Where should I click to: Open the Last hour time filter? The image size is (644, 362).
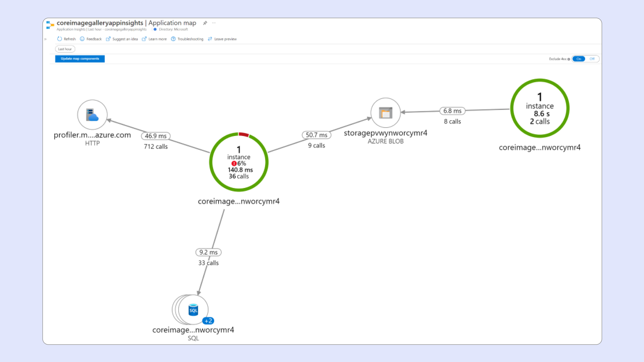tap(65, 49)
